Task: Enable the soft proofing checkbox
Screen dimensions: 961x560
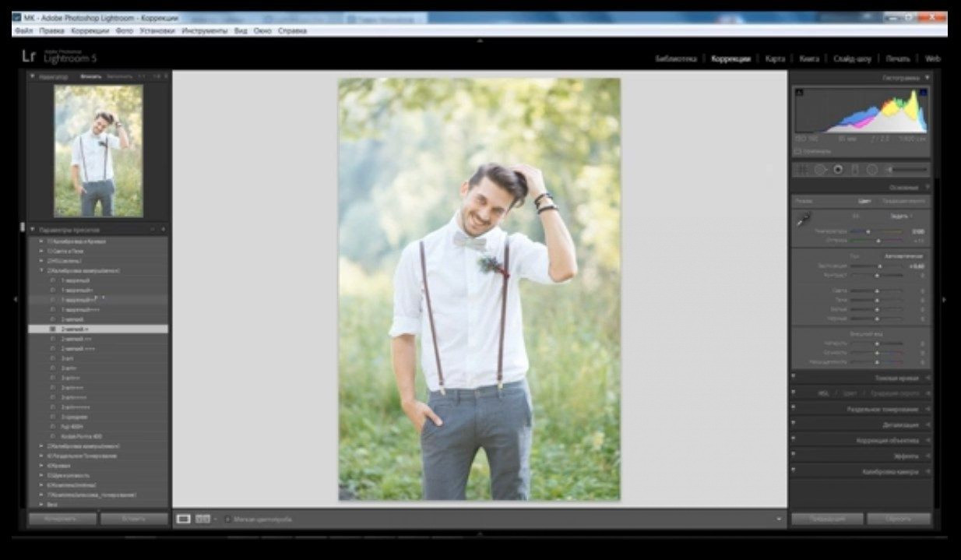Action: (227, 519)
